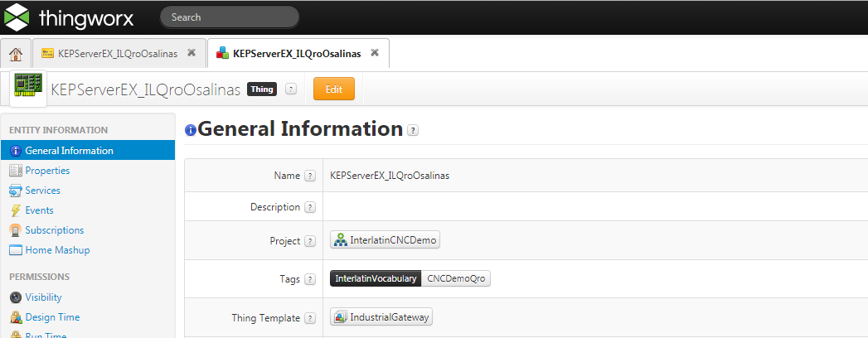The height and width of the screenshot is (338, 868).
Task: Open help icon for Project field
Action: point(310,241)
